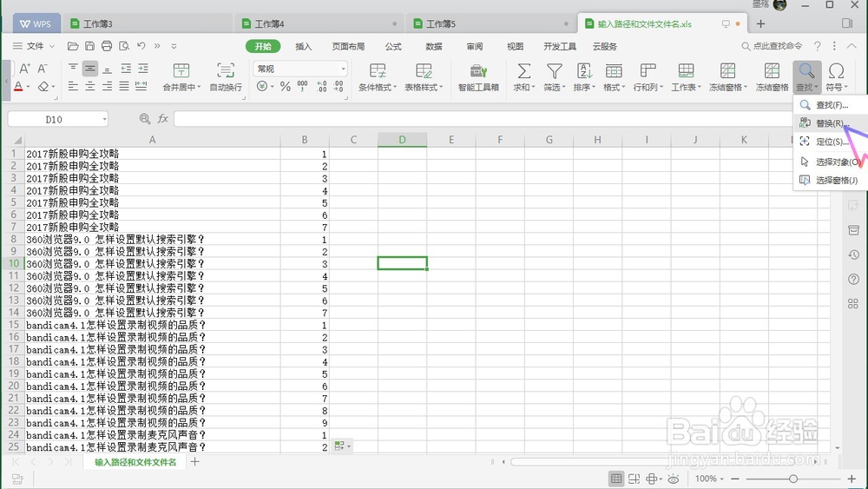Viewport: 868px width, 489px height.
Task: Open the insert function fx button
Action: (163, 118)
